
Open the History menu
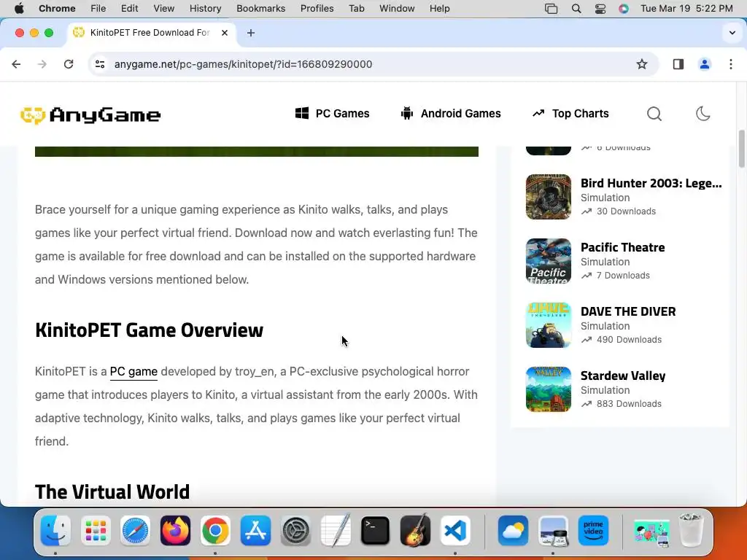click(x=205, y=8)
